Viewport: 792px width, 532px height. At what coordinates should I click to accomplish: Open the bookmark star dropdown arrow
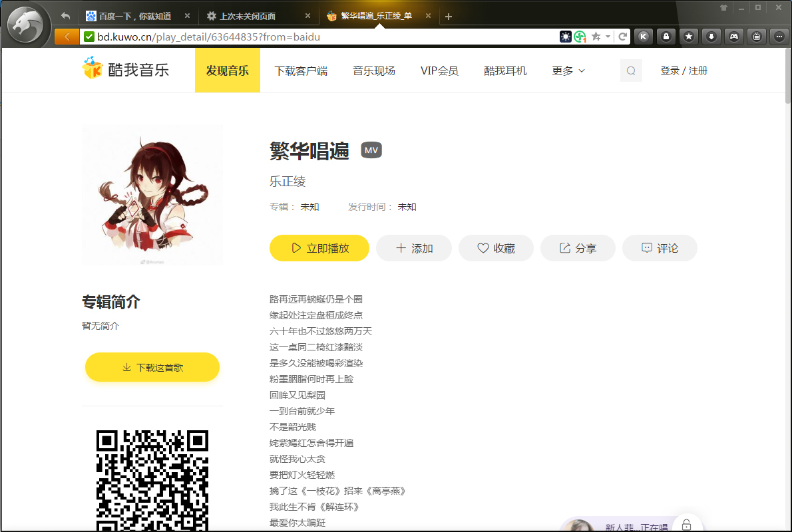(x=608, y=37)
